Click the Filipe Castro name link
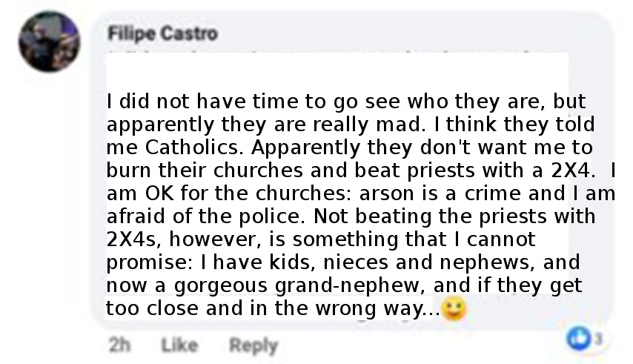This screenshot has height=364, width=633. [162, 33]
